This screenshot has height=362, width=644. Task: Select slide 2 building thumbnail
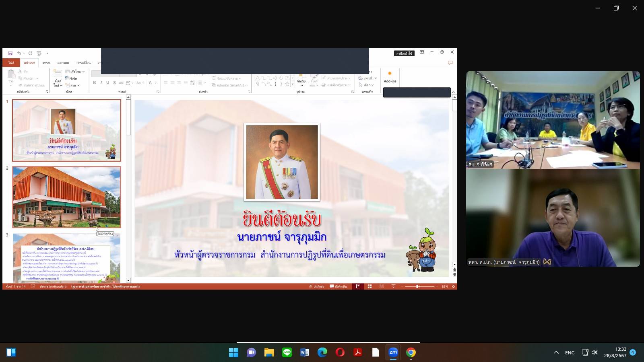point(66,197)
